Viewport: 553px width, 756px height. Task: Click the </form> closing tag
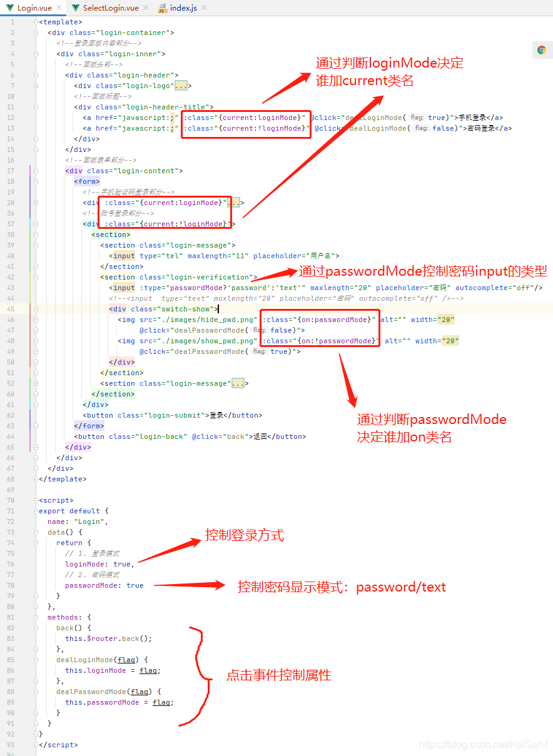(x=89, y=426)
